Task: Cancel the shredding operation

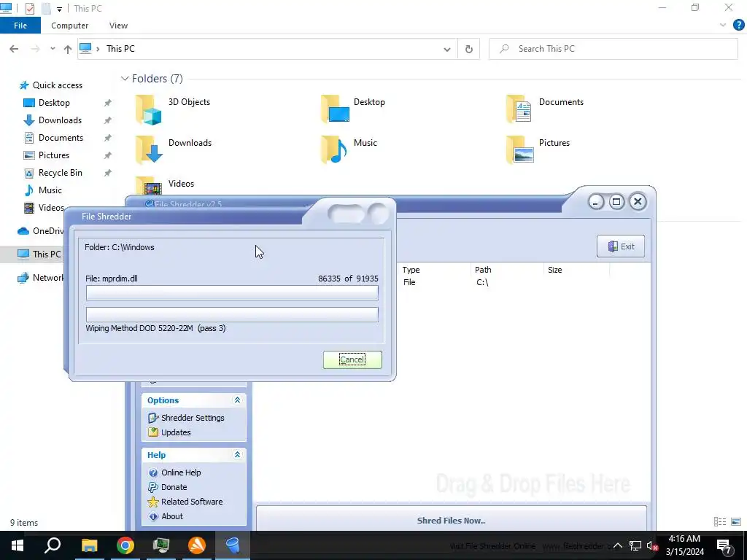Action: click(x=352, y=359)
